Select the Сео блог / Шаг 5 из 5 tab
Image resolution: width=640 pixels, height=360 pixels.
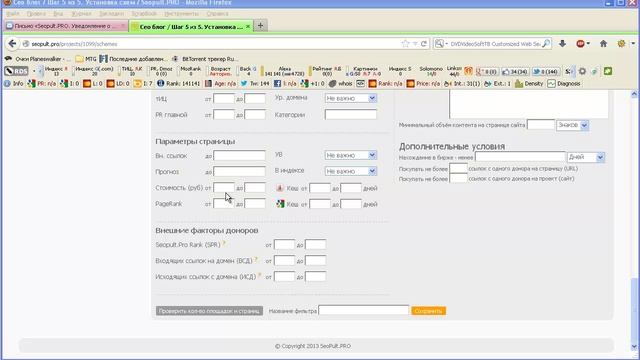pos(191,27)
